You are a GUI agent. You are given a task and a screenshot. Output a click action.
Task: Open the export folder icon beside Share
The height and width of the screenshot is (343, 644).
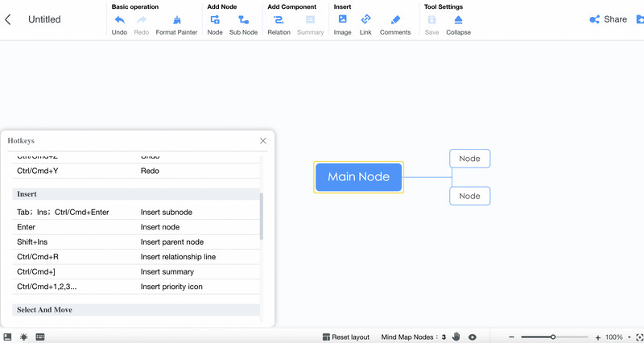coord(640,19)
